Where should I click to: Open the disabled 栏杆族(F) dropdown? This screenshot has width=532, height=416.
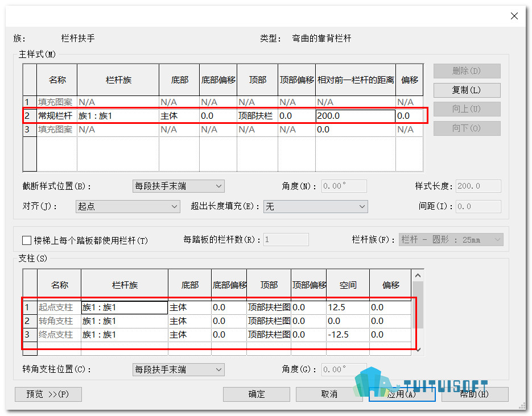tap(451, 239)
